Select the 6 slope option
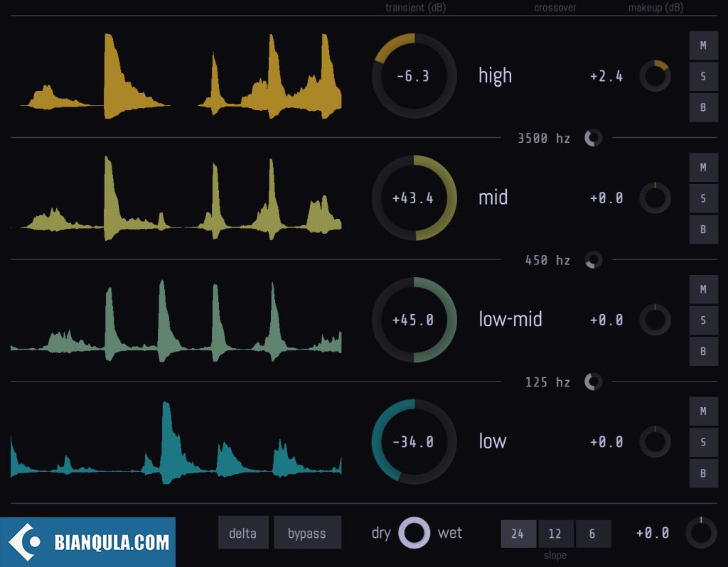This screenshot has height=567, width=728. point(593,534)
